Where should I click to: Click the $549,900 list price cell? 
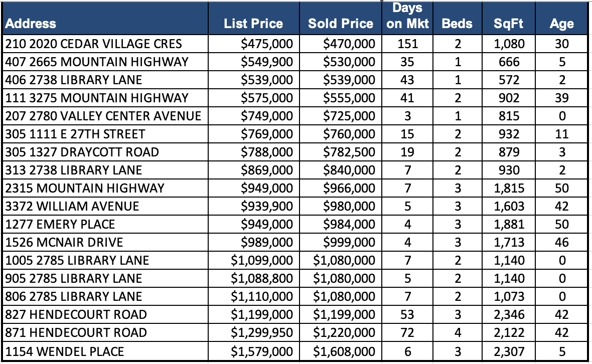point(267,62)
